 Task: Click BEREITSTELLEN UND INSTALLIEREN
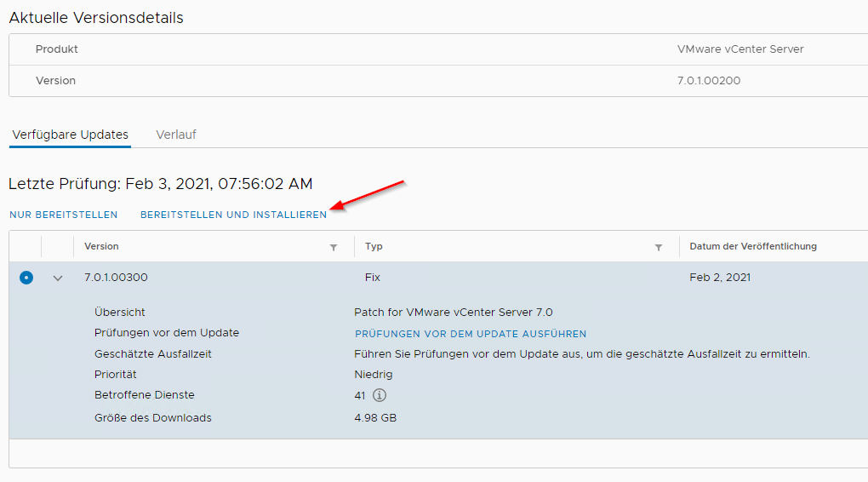(x=233, y=215)
